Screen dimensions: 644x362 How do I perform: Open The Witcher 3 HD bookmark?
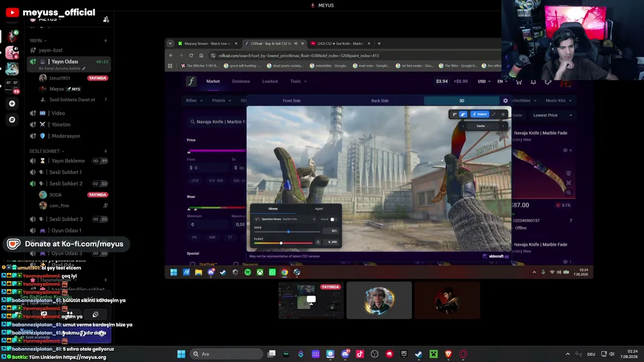click(200, 66)
